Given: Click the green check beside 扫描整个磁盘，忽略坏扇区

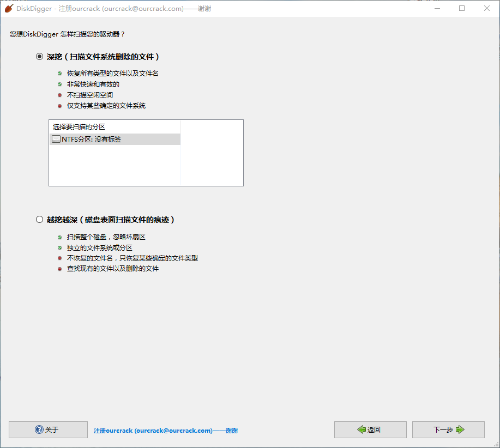Looking at the screenshot, I should (59, 237).
